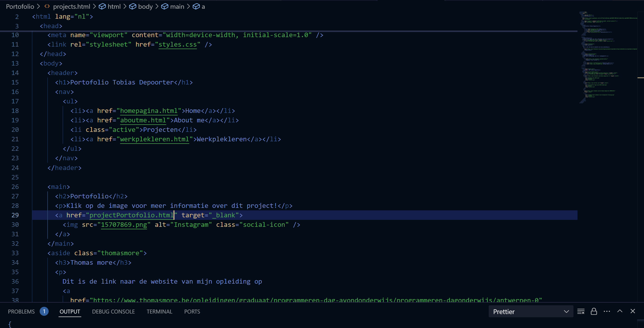Close the bottom panel
Image resolution: width=644 pixels, height=328 pixels.
[633, 311]
